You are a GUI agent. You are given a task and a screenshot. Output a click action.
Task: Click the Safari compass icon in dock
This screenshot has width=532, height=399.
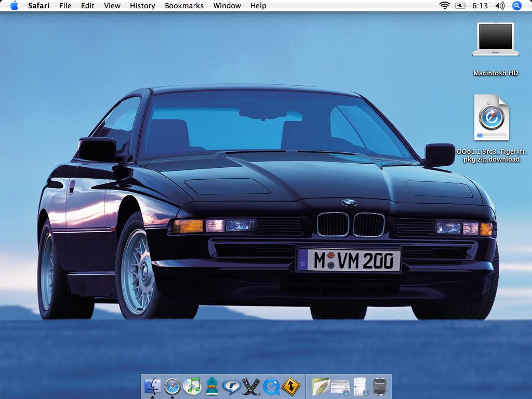(x=172, y=386)
